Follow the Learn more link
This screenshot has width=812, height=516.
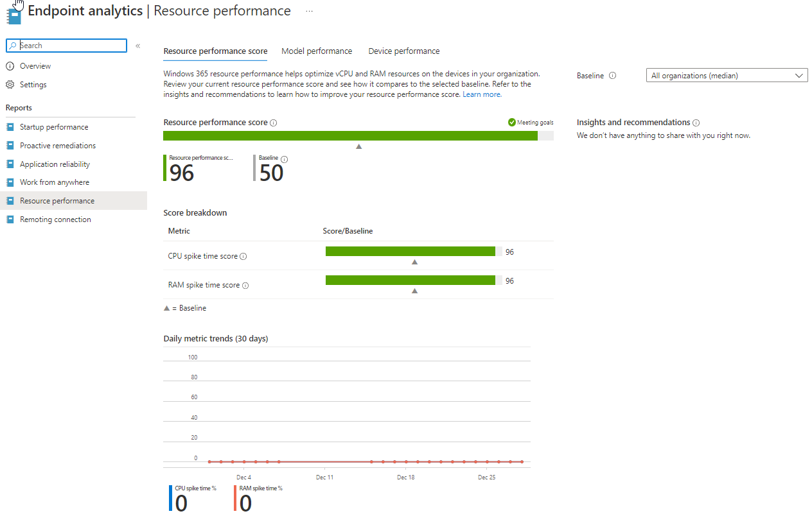(482, 94)
